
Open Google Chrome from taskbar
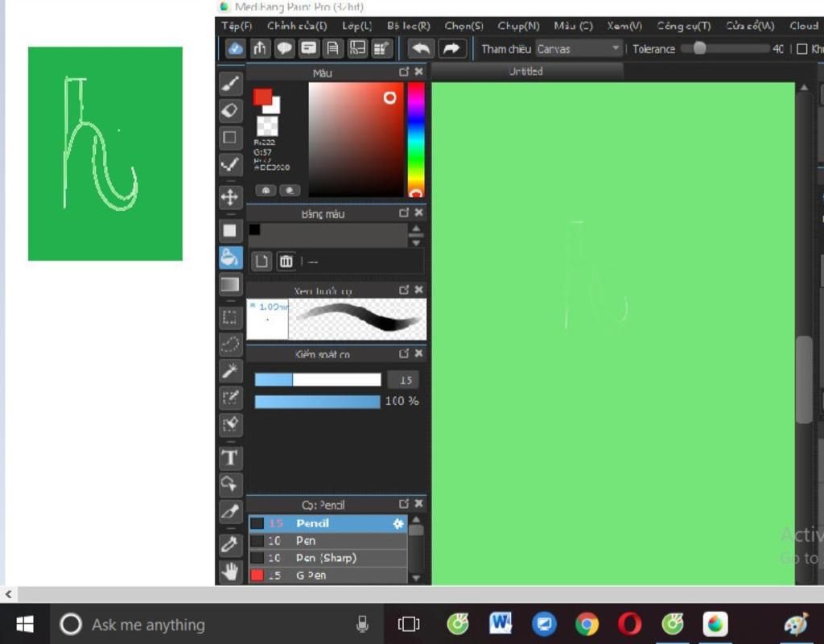click(x=587, y=625)
